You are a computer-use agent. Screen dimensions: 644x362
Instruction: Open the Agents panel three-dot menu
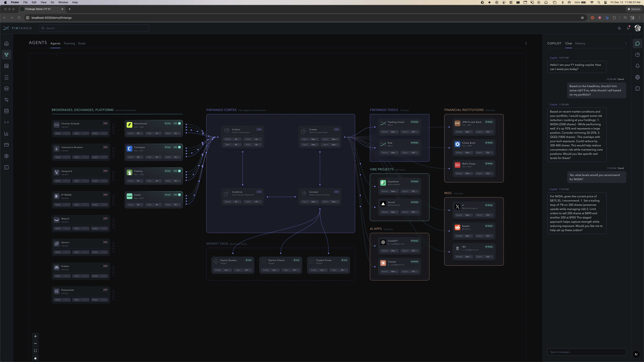click(x=526, y=43)
